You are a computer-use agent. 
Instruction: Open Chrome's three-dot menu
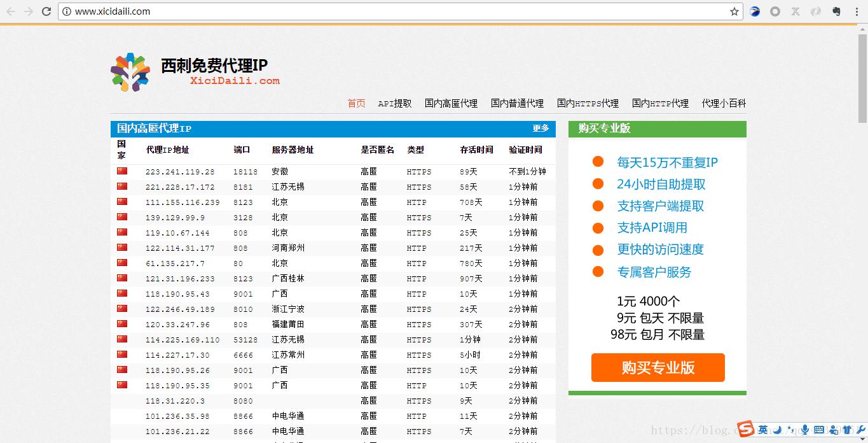pos(855,11)
